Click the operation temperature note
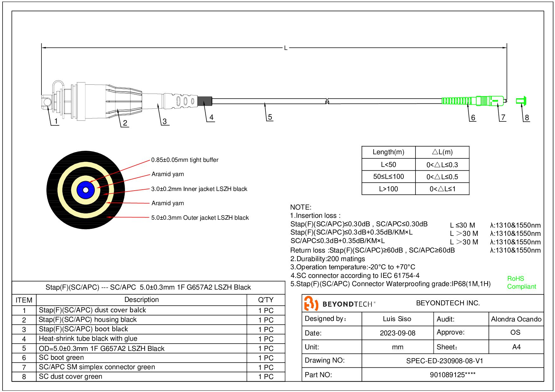Image resolution: width=555 pixels, height=392 pixels. (353, 267)
